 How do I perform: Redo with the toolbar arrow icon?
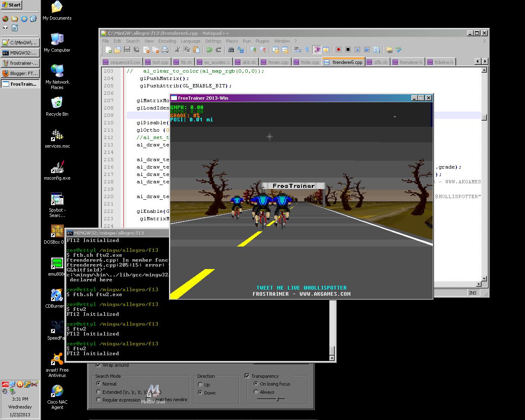(219, 50)
